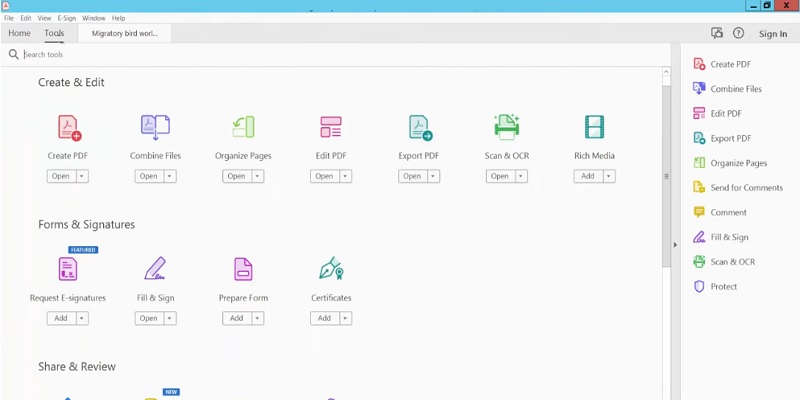
Task: Expand dropdown arrow next to Create PDF Open
Action: pos(82,176)
